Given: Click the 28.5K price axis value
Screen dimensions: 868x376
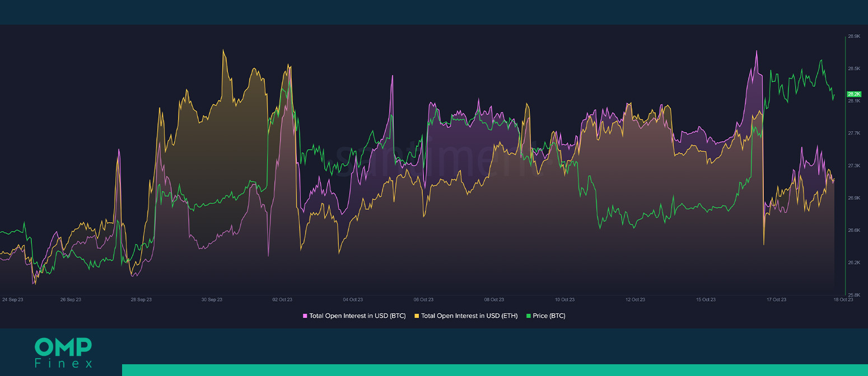Looking at the screenshot, I should pyautogui.click(x=854, y=69).
